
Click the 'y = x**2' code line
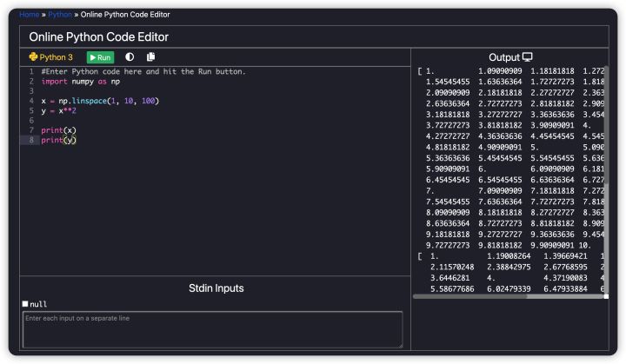coord(58,110)
